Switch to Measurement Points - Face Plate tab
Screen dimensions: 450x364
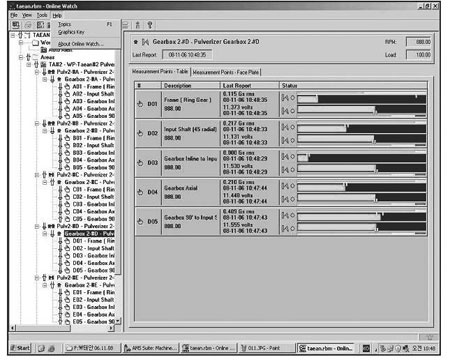(226, 72)
